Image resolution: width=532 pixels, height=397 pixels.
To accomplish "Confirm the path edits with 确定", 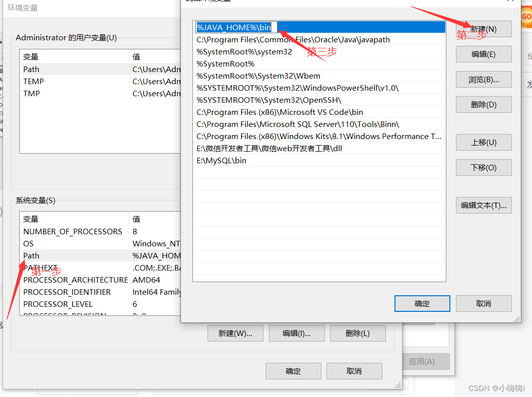I will [x=422, y=303].
